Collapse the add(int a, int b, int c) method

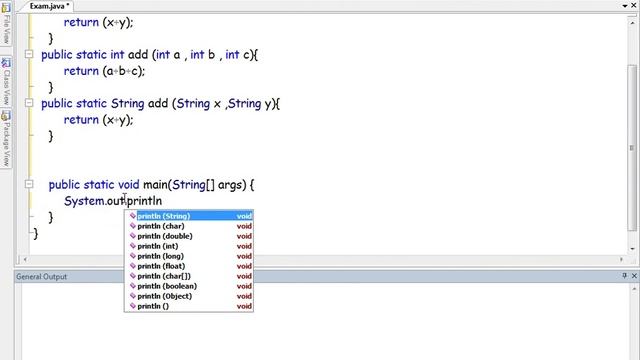click(29, 54)
